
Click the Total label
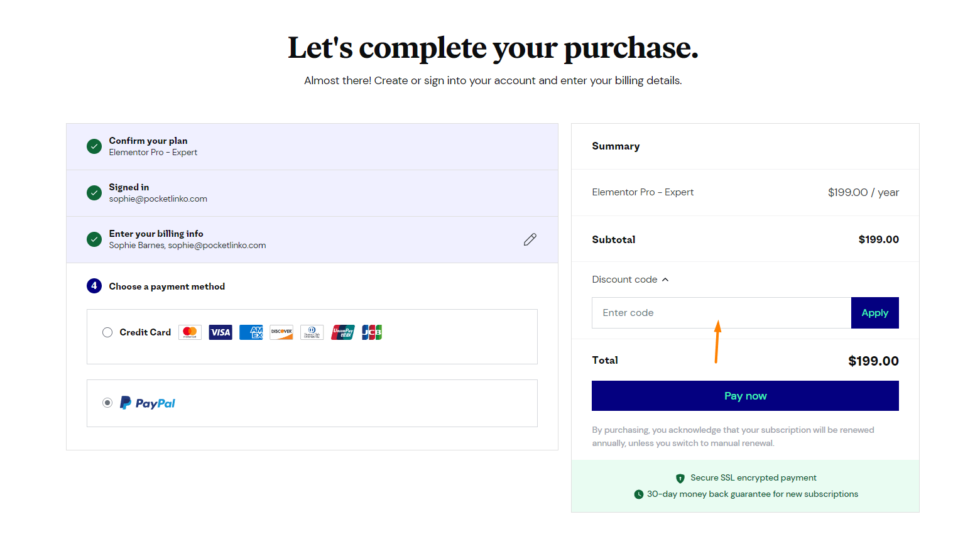pyautogui.click(x=605, y=360)
